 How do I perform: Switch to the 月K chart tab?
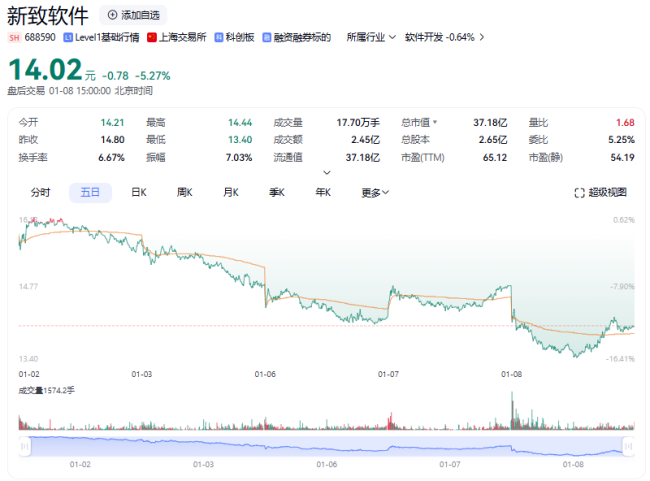[230, 192]
